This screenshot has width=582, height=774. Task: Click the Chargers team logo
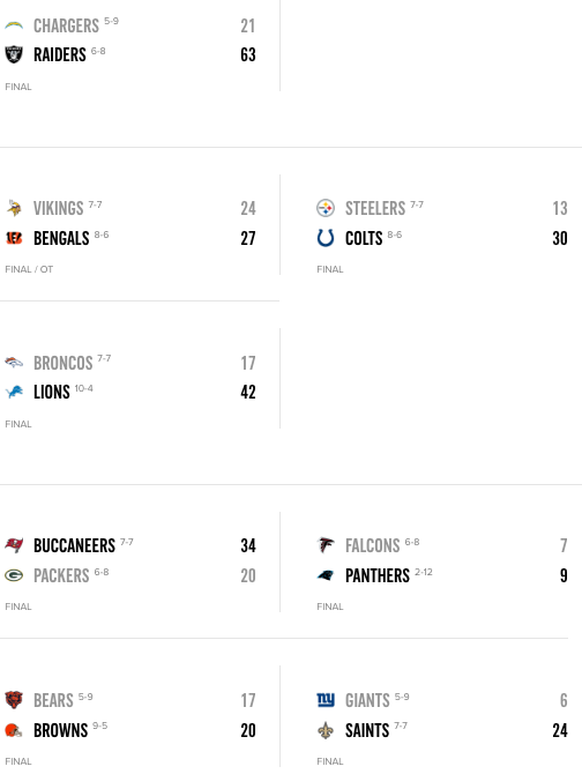tap(14, 25)
